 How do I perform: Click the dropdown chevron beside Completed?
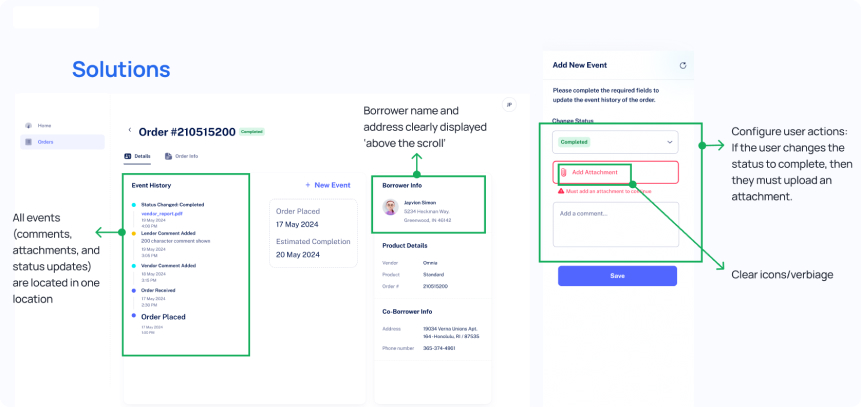coord(669,142)
